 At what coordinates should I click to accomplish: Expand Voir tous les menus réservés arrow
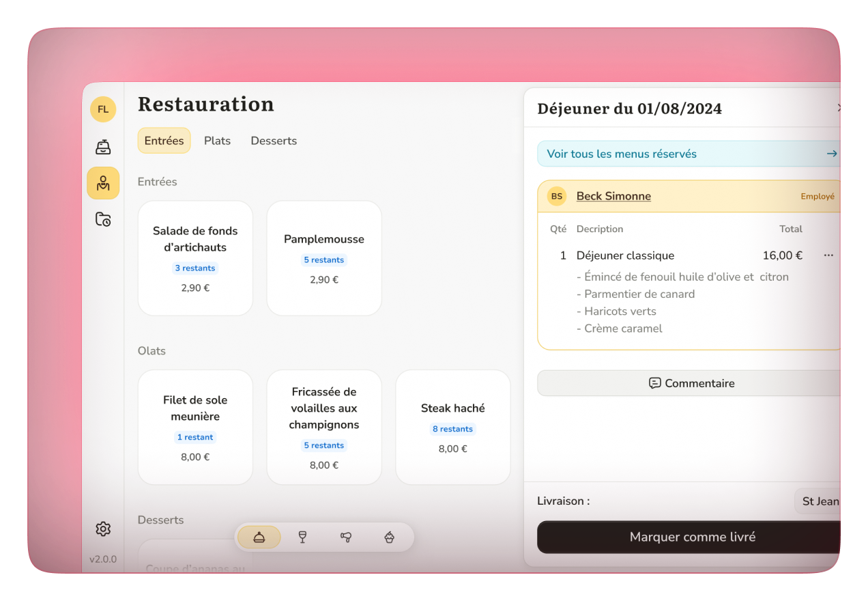click(x=831, y=154)
